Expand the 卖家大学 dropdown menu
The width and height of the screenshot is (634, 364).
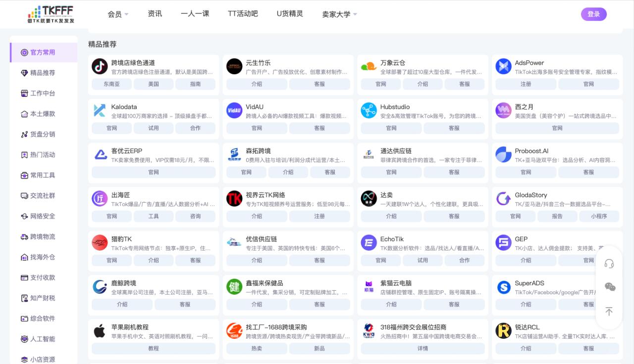339,14
